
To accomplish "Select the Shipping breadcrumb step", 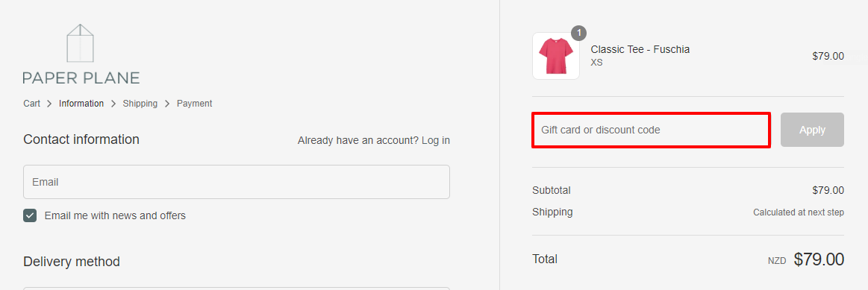I will point(140,104).
